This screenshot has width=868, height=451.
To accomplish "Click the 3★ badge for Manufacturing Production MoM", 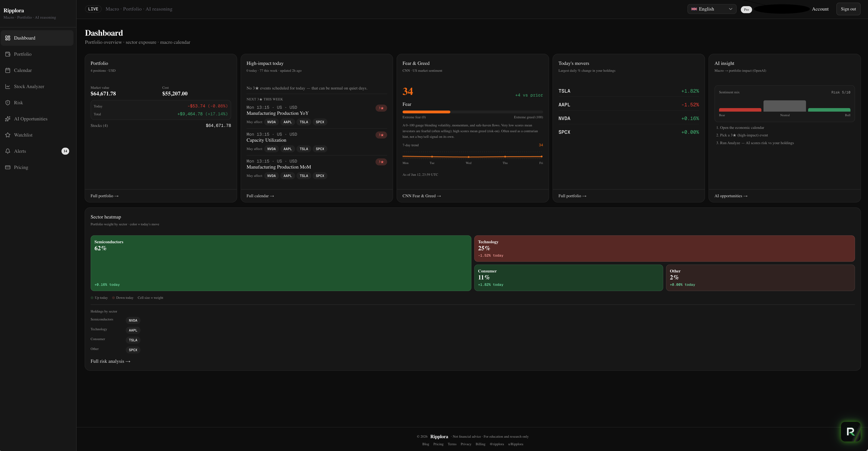I will [x=381, y=162].
